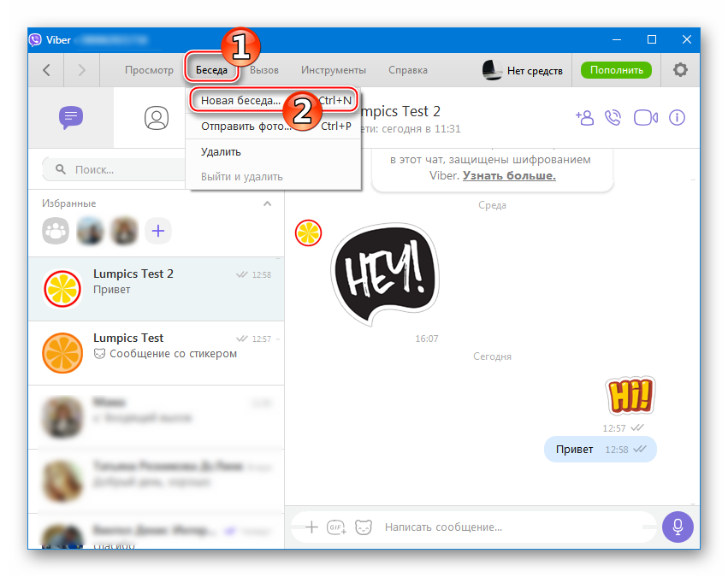Open the sticker picker bear icon
Viewport: 728px width, 577px height.
364,527
